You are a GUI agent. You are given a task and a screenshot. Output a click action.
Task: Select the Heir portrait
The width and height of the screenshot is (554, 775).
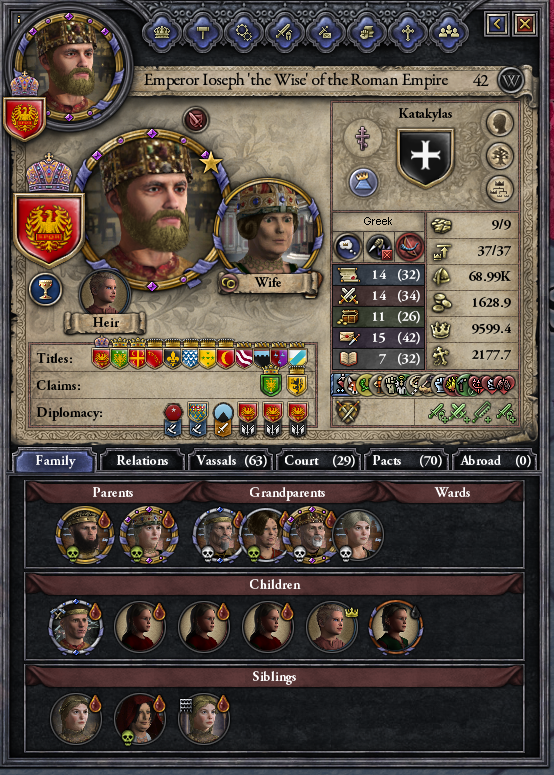coord(104,293)
